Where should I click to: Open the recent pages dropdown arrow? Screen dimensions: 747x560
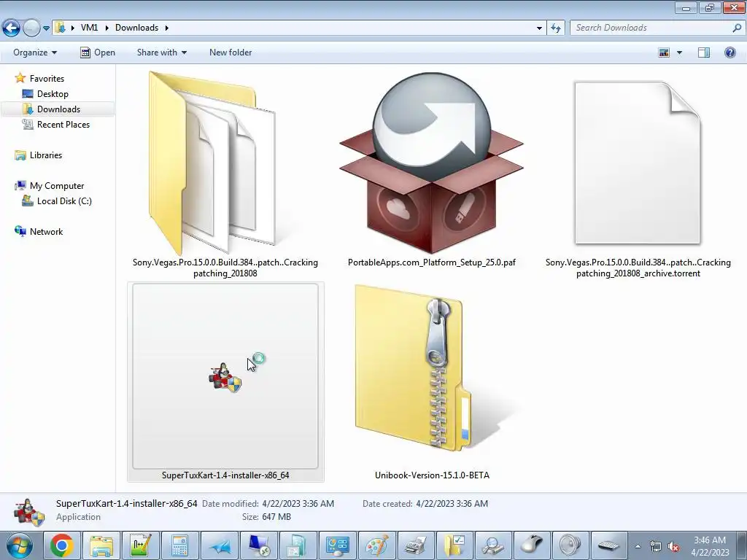[x=46, y=28]
